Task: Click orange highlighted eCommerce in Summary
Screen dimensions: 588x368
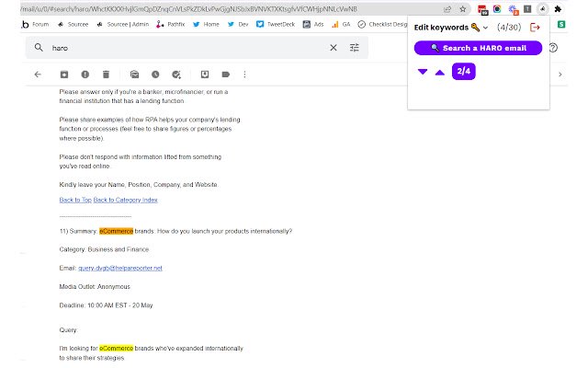Action: point(117,231)
